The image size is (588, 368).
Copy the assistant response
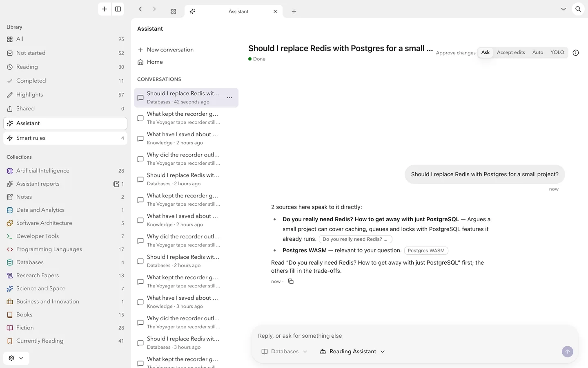[x=291, y=281]
